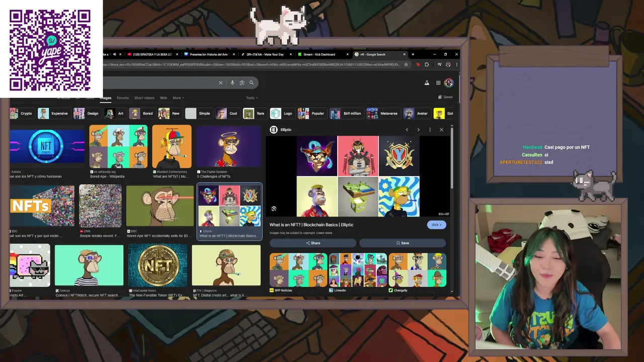Open a new browser tab
This screenshot has width=644, height=362.
tap(413, 54)
